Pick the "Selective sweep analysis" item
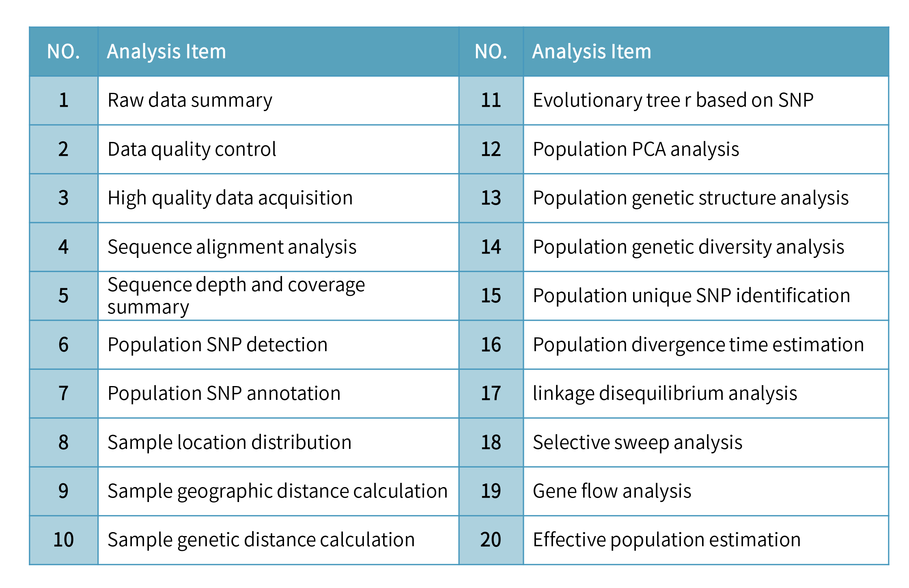909x588 pixels. click(637, 442)
